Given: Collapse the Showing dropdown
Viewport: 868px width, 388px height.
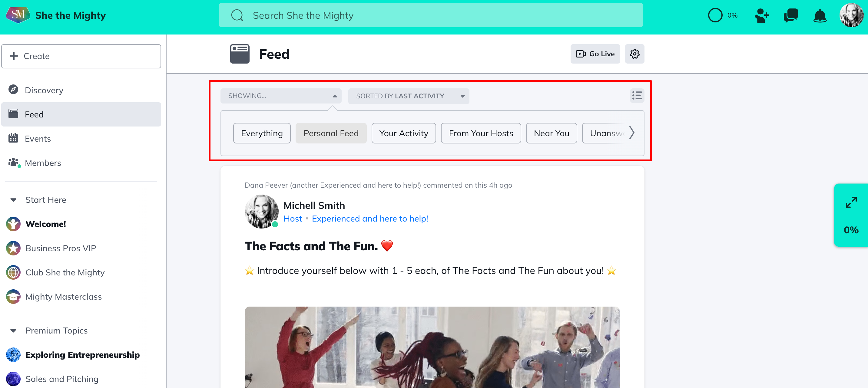Looking at the screenshot, I should point(281,96).
